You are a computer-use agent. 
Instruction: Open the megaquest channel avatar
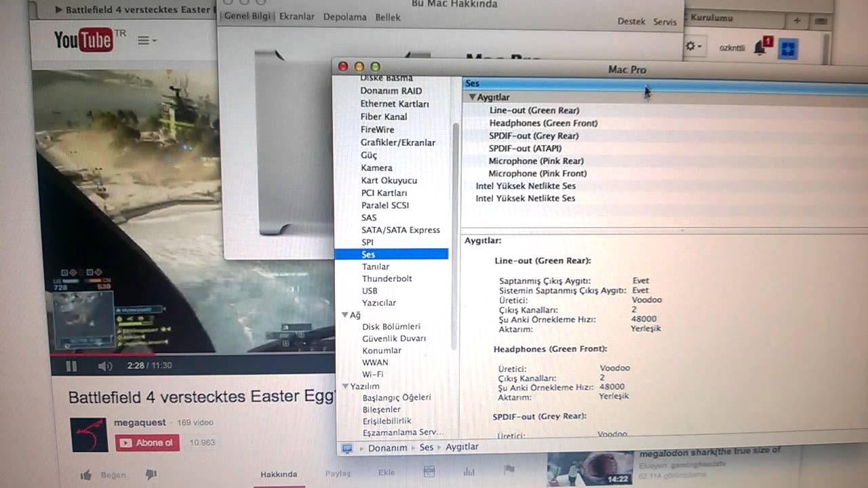(89, 434)
